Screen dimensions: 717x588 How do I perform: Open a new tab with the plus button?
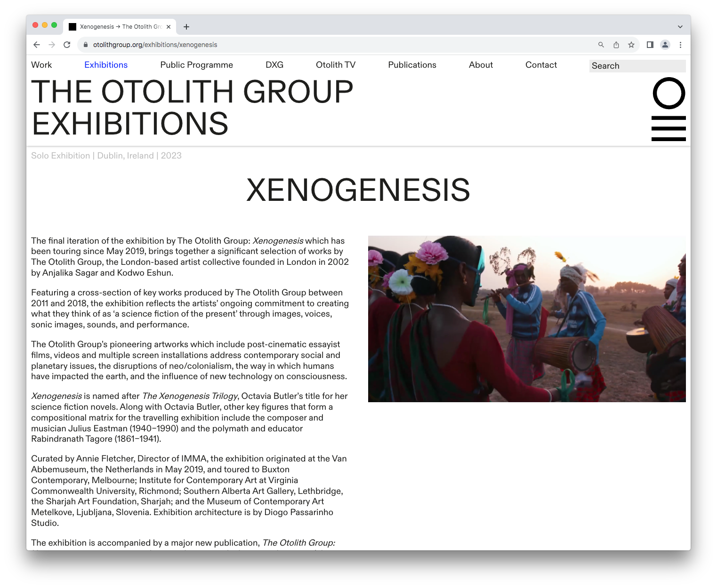pos(186,27)
